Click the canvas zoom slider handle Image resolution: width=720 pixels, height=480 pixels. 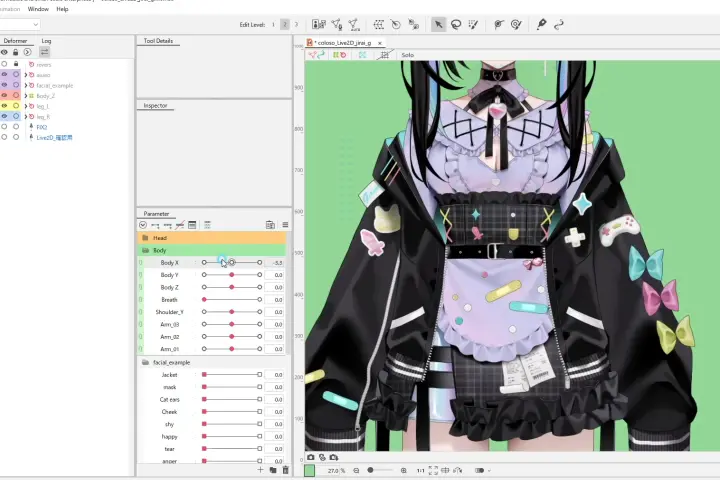click(370, 470)
